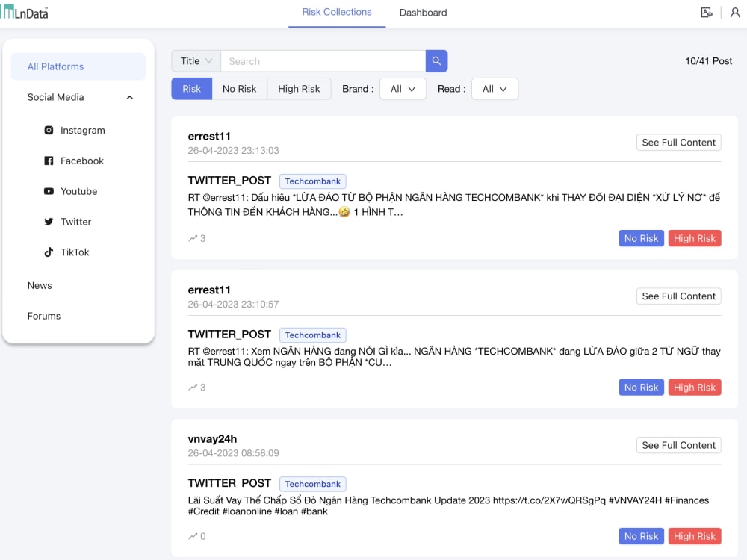
Task: Open the Title search-field dropdown
Action: (x=196, y=61)
